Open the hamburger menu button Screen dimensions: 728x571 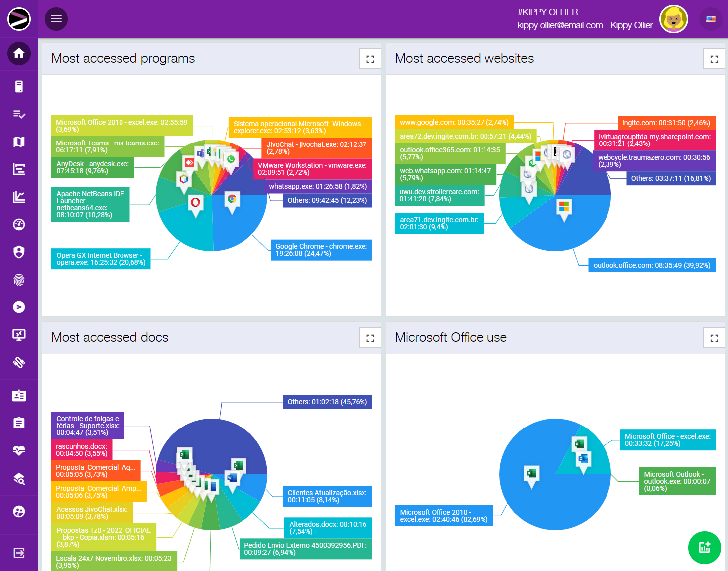56,19
